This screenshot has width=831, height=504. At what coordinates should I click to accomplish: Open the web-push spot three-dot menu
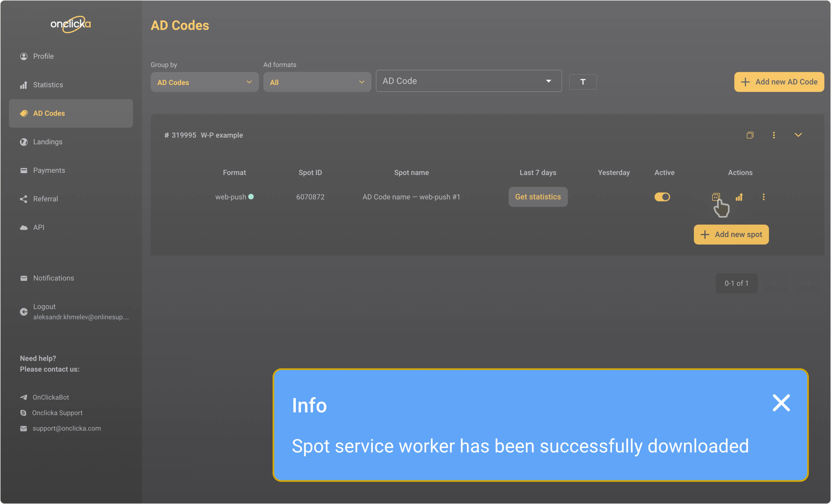coord(764,197)
